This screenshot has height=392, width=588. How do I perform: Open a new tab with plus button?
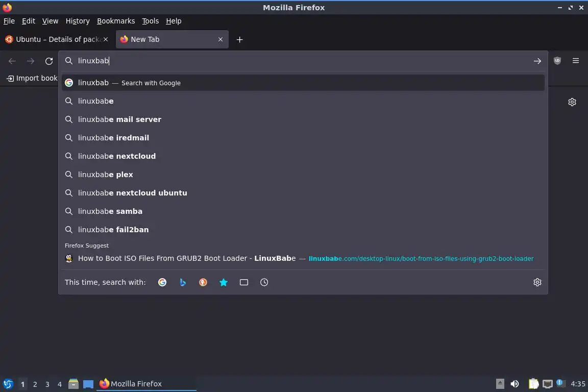point(239,39)
